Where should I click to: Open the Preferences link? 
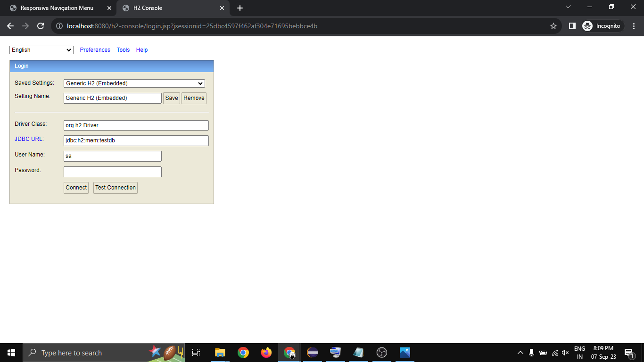(x=95, y=50)
